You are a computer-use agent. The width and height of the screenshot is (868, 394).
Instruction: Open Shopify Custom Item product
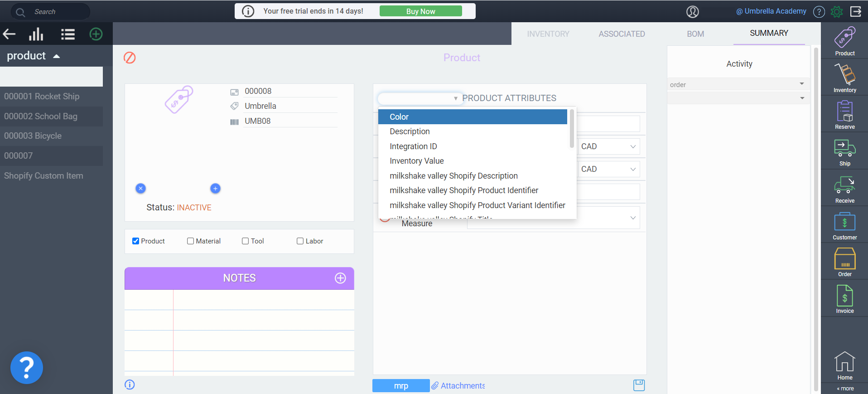coord(51,175)
